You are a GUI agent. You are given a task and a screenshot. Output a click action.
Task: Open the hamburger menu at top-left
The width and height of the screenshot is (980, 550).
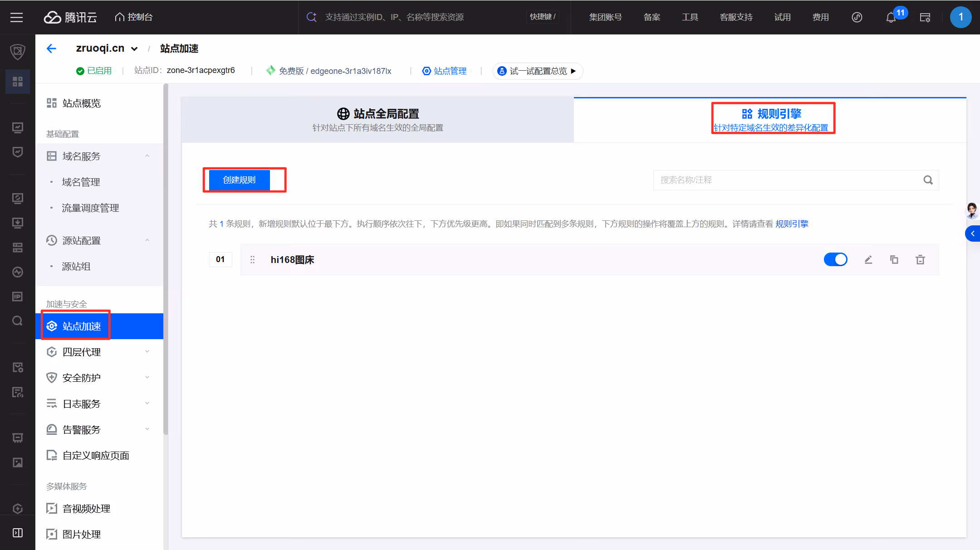pos(17,17)
